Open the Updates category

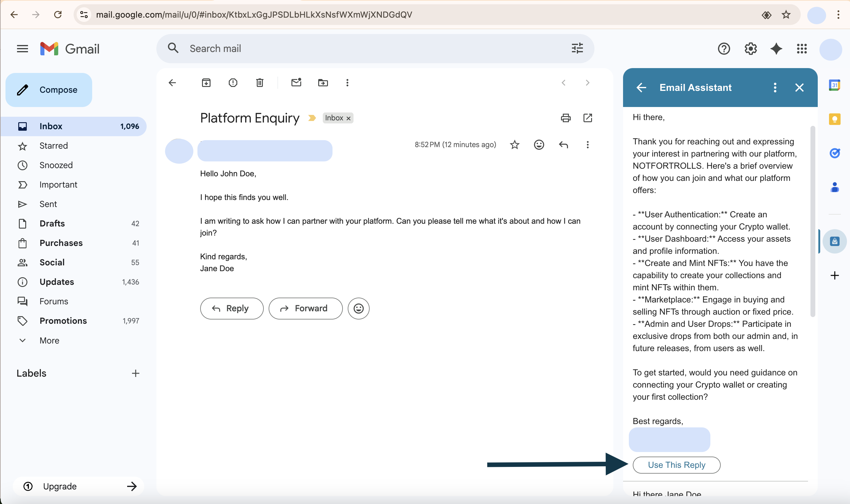(73, 282)
